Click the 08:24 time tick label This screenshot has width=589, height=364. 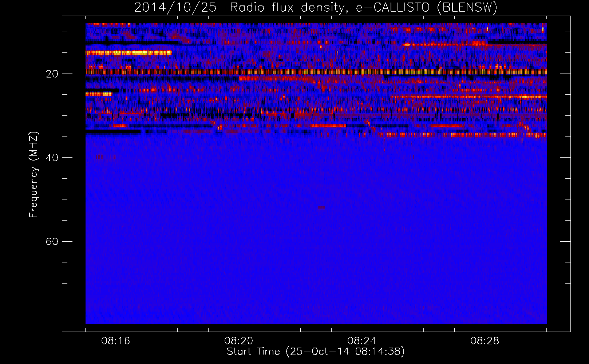(x=362, y=341)
